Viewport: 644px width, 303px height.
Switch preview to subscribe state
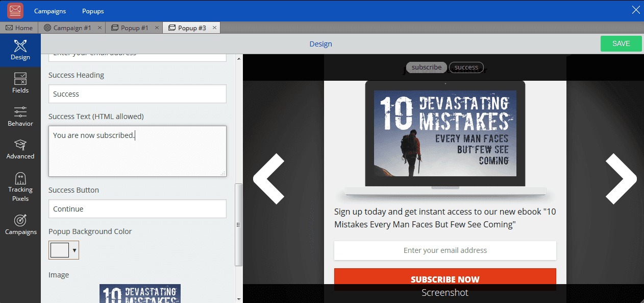[426, 67]
